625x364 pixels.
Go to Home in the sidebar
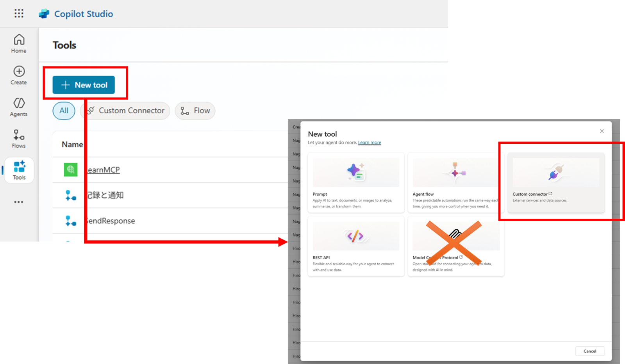pos(19,43)
